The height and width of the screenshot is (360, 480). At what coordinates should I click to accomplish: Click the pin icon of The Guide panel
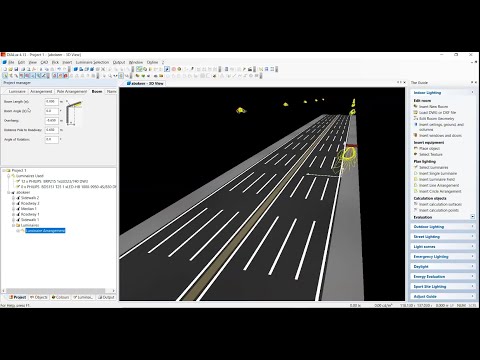click(x=472, y=82)
